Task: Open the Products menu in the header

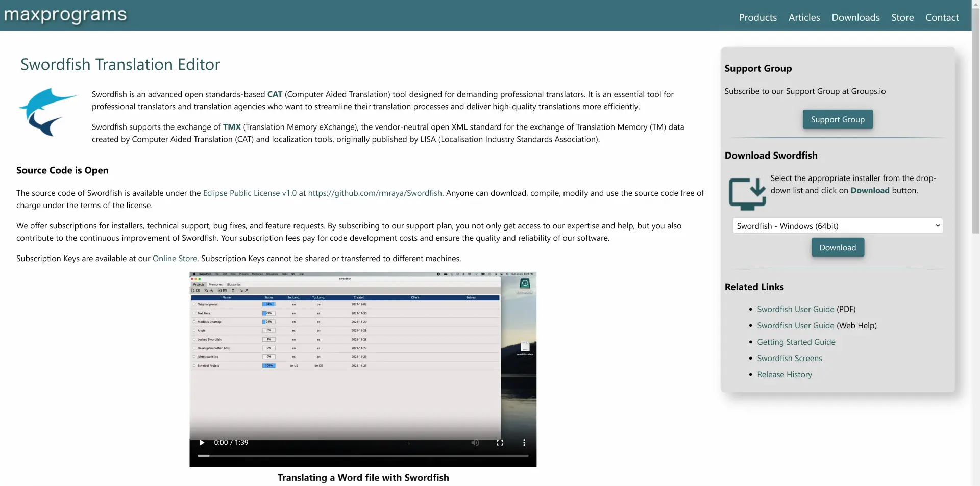Action: pos(757,17)
